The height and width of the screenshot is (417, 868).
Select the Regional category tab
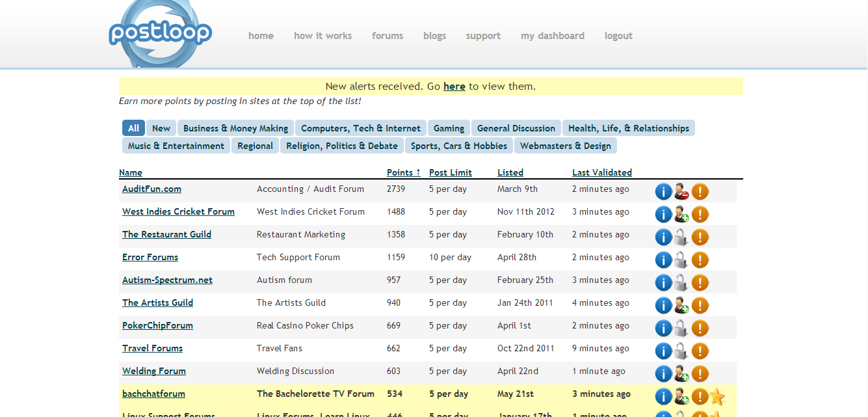tap(255, 146)
